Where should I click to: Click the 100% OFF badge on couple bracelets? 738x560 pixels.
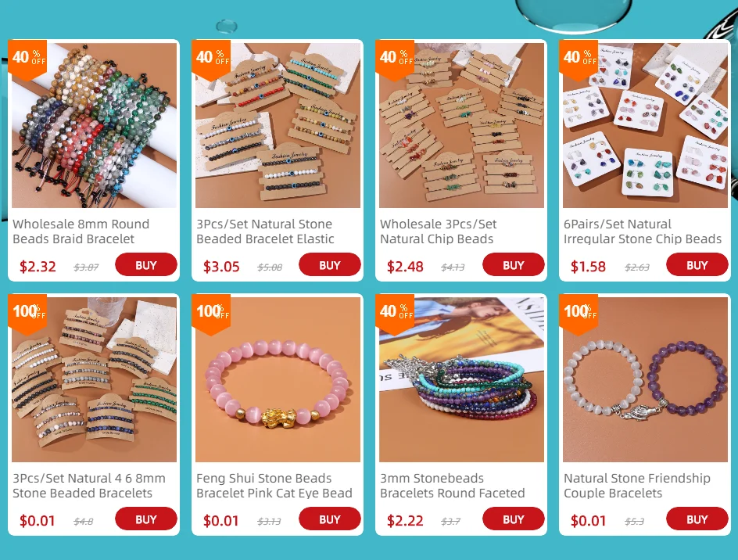tap(579, 313)
